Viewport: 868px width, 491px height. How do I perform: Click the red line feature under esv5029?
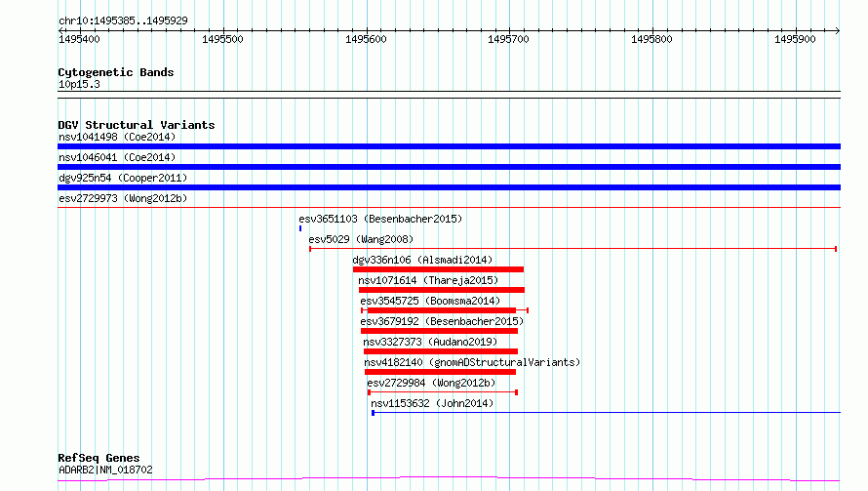point(572,249)
